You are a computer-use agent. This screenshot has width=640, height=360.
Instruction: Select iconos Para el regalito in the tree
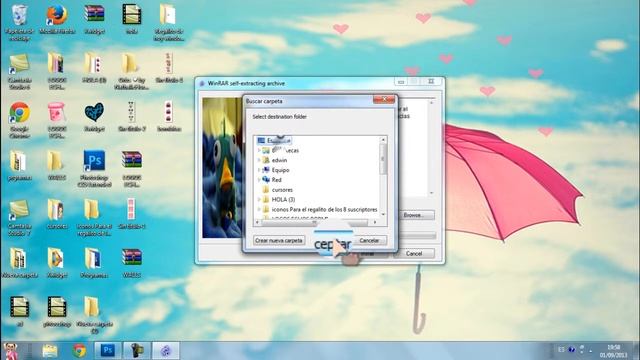[320, 209]
